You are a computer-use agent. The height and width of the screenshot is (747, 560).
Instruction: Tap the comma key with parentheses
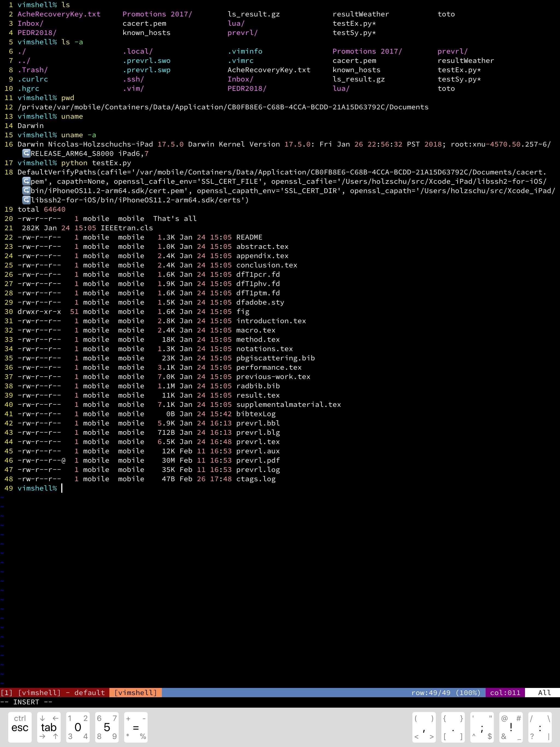(424, 727)
